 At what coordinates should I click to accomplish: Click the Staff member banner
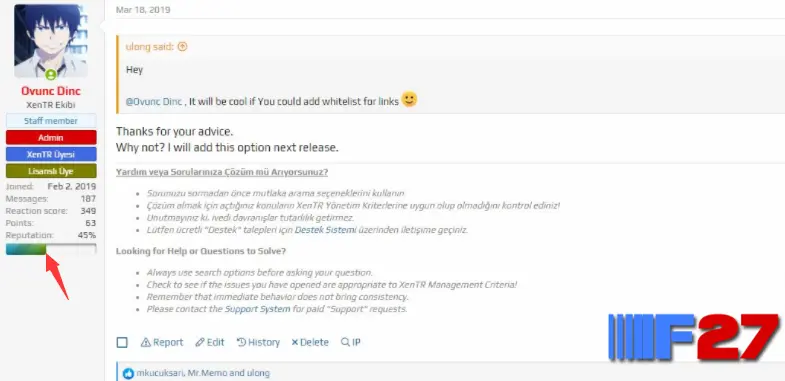click(51, 121)
